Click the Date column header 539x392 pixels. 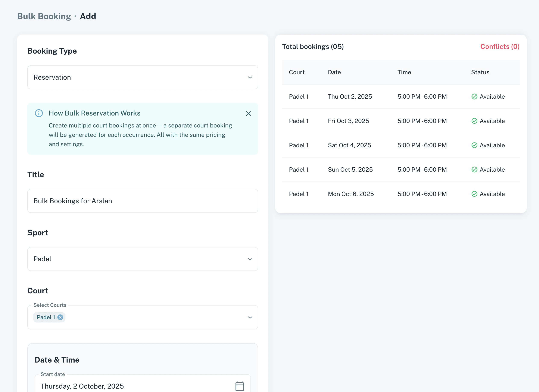[x=334, y=72]
